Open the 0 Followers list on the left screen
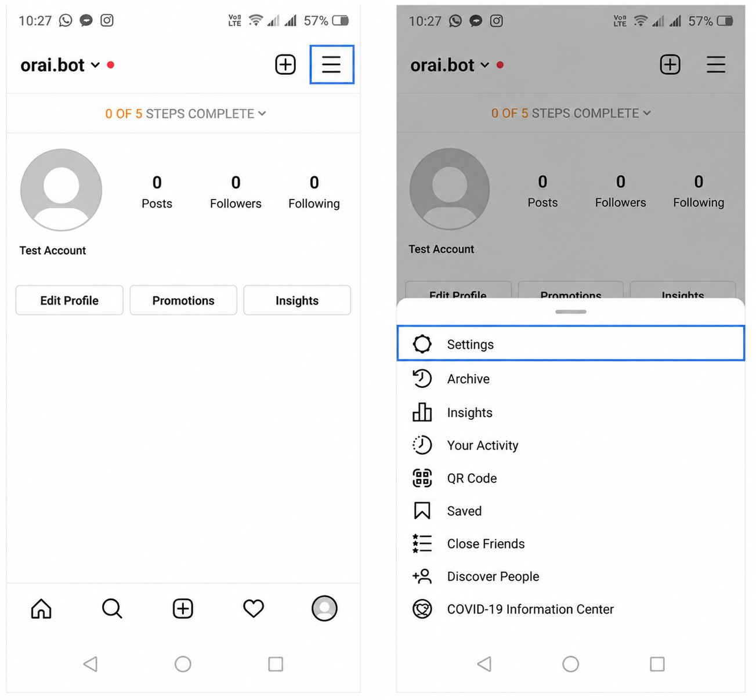 236,192
